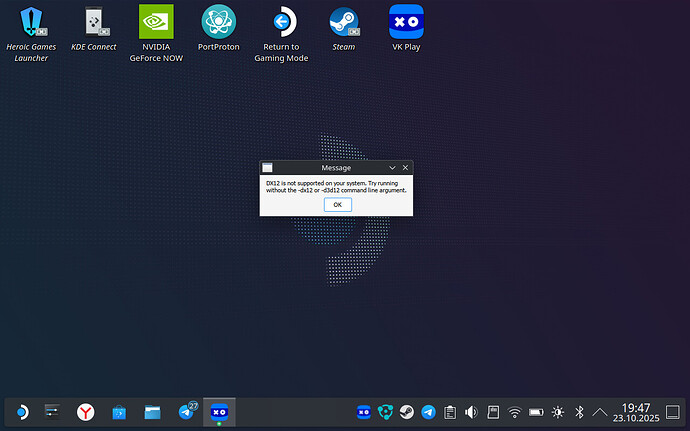Open the screen brightness tray icon
This screenshot has height=431, width=690.
557,411
